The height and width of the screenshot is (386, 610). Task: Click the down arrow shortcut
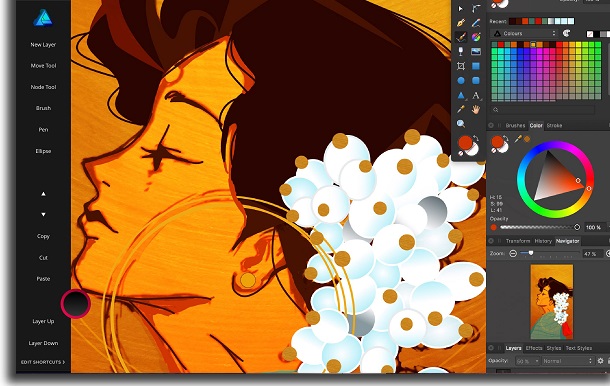tap(43, 214)
